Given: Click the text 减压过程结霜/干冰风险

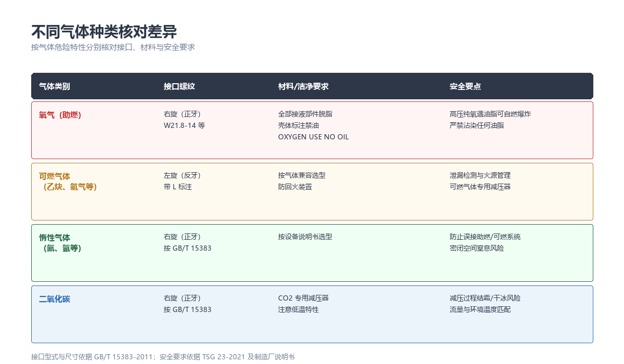Looking at the screenshot, I should pyautogui.click(x=485, y=298).
